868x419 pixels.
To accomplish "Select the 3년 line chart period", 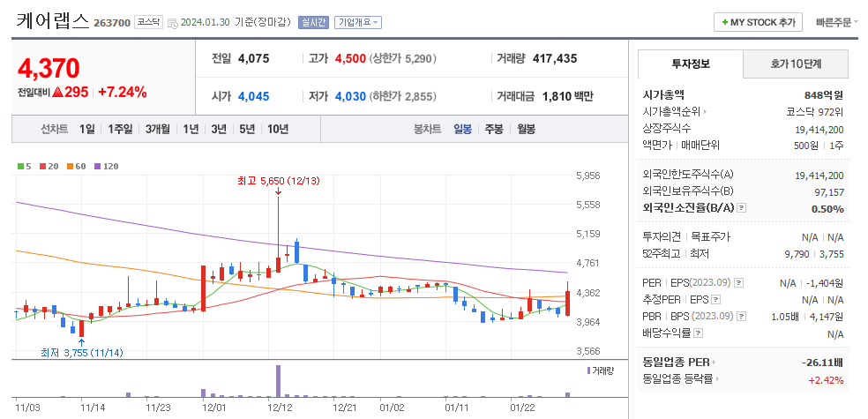I will (x=219, y=129).
